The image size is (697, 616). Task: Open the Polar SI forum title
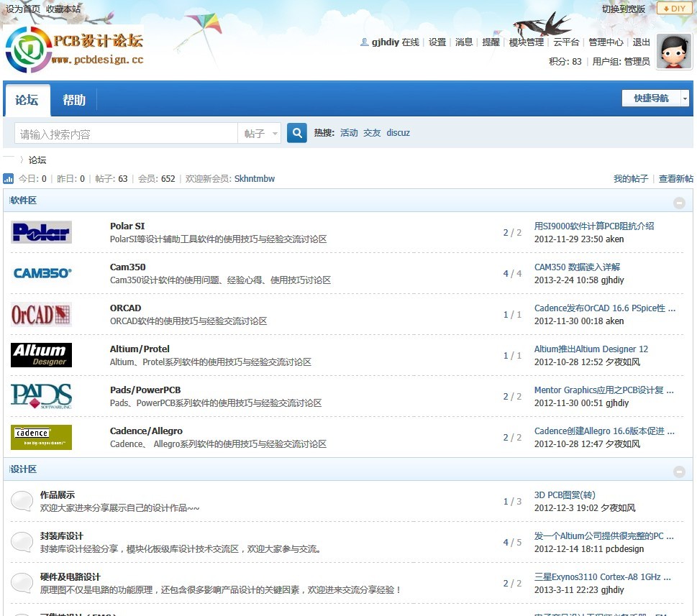127,226
